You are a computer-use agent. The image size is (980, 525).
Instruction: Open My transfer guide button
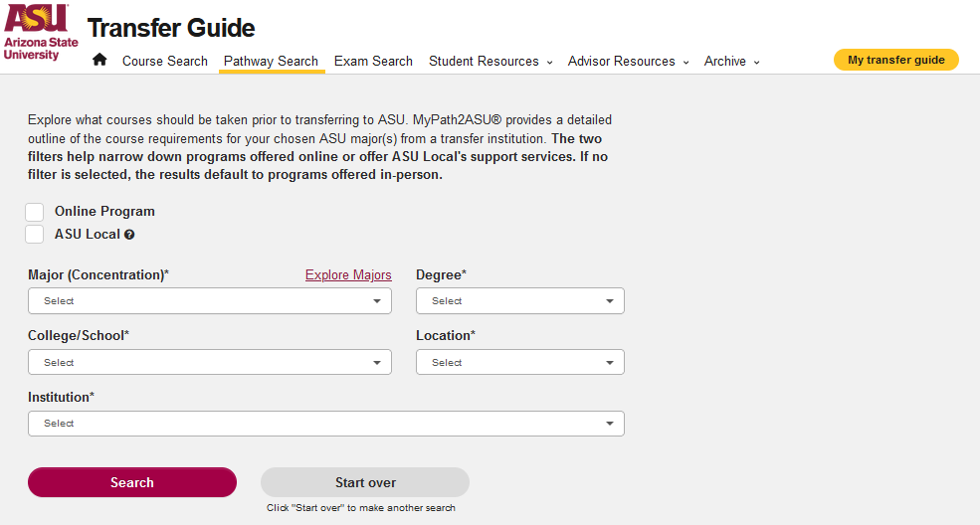click(x=895, y=60)
